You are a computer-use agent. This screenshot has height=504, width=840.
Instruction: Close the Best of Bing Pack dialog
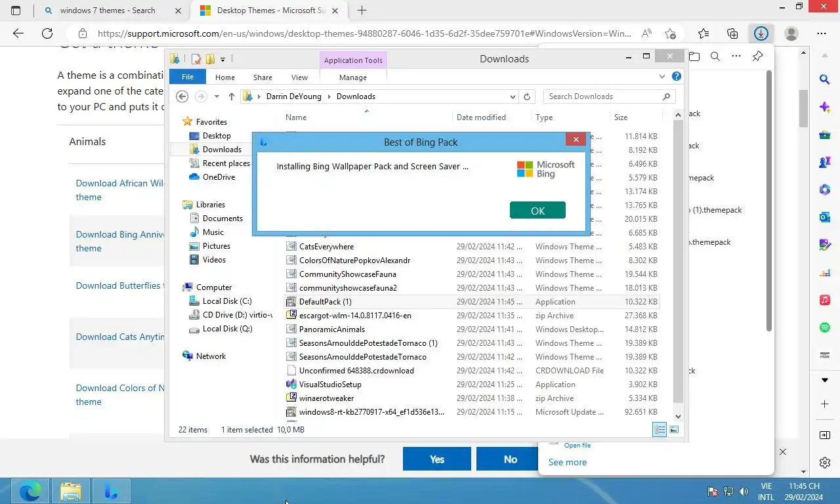[x=576, y=139]
